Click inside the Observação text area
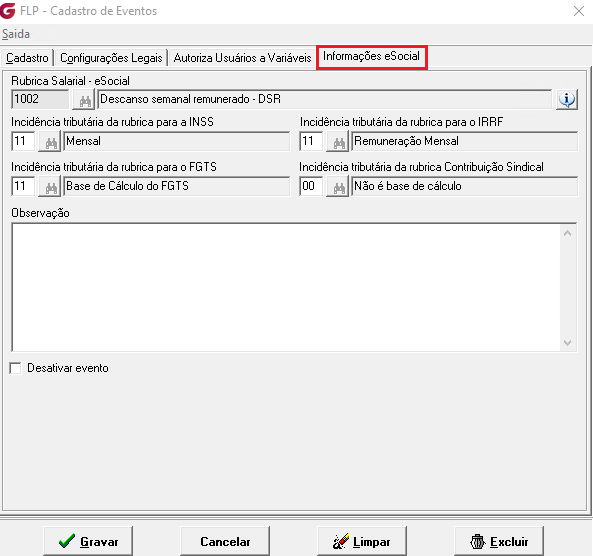Image resolution: width=593 pixels, height=556 pixels. tap(286, 287)
